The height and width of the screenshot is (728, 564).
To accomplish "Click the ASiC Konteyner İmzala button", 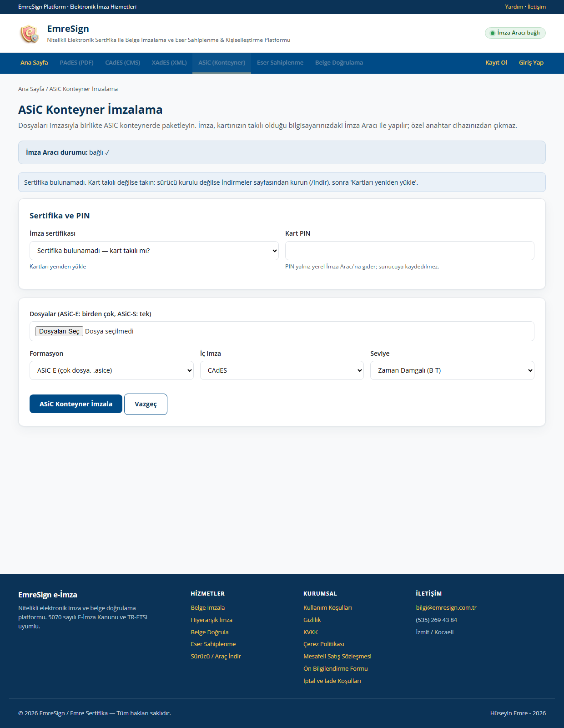I will (76, 404).
